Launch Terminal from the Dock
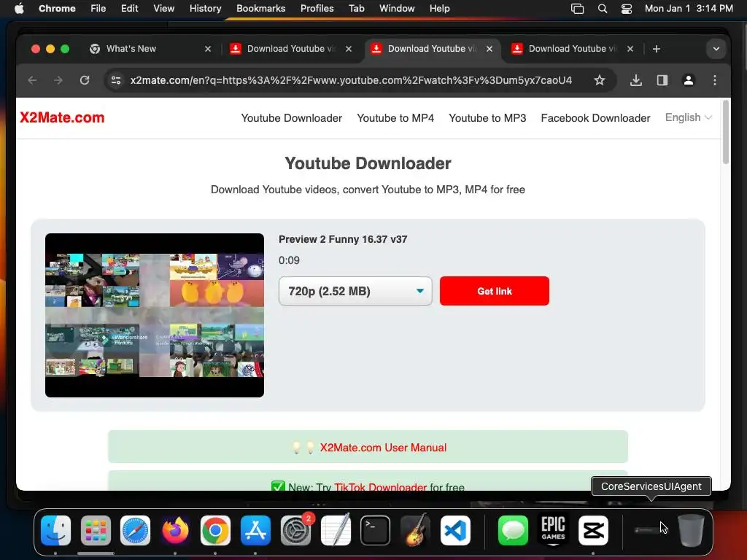The image size is (747, 560). [376, 530]
